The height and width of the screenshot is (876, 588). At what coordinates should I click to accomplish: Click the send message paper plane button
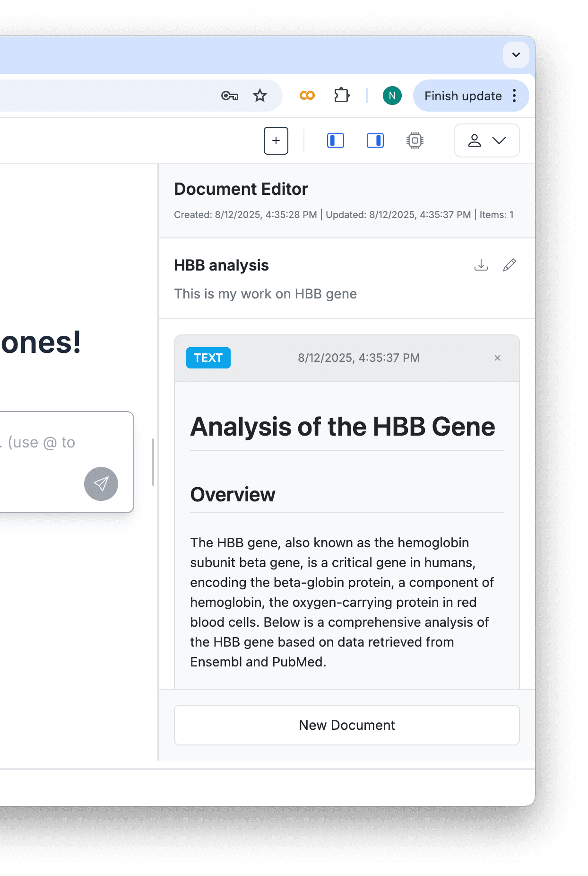click(x=101, y=483)
